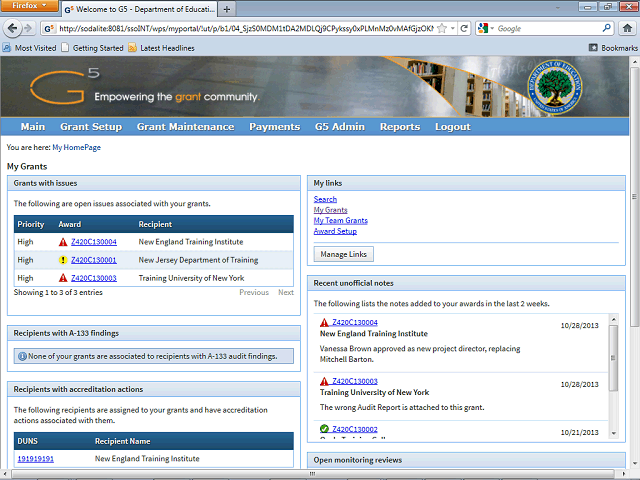
Task: Click page vertical scrollbar thumb
Action: point(634,196)
